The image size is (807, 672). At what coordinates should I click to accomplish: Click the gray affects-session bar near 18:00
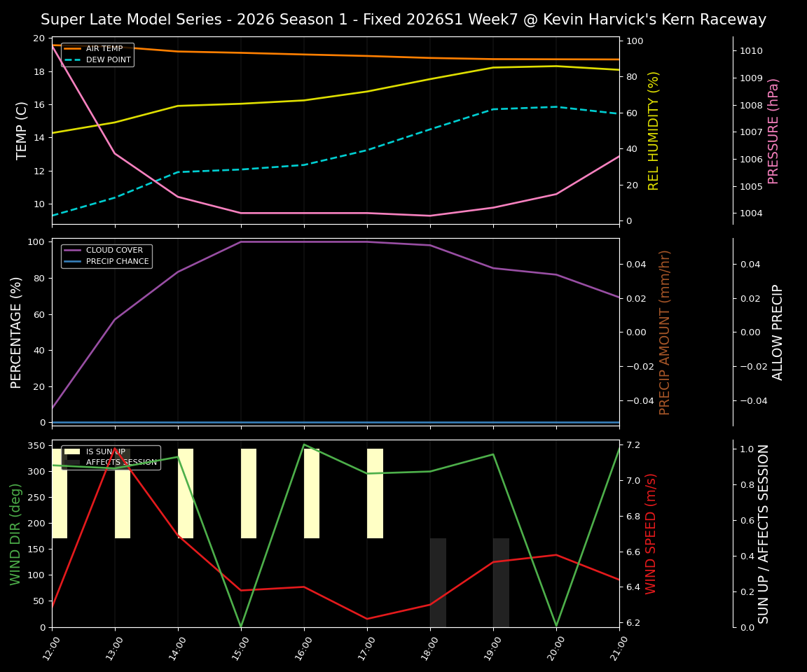pyautogui.click(x=437, y=581)
